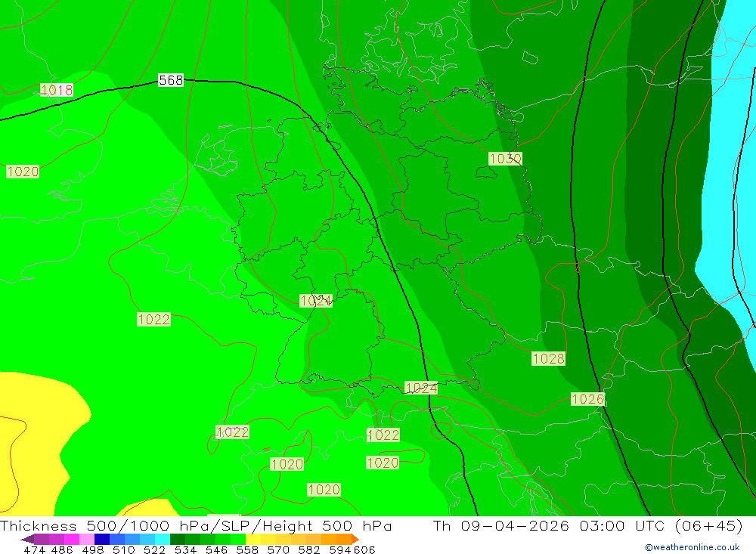Click the 1028 isobar label
Screen dimensions: 756x554
pos(549,359)
